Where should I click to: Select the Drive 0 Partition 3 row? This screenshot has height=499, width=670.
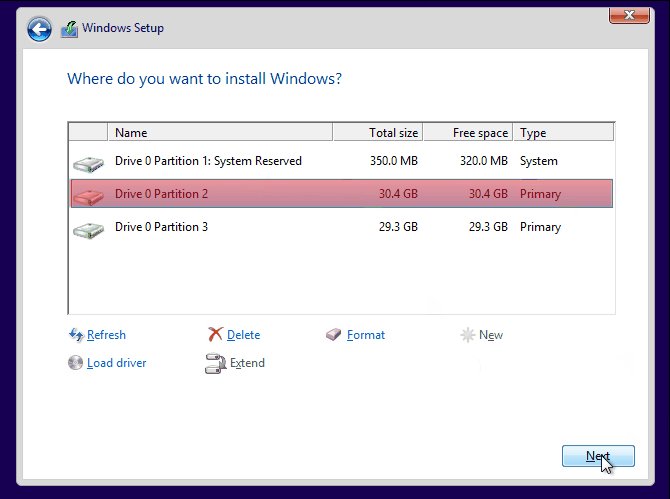(x=341, y=227)
